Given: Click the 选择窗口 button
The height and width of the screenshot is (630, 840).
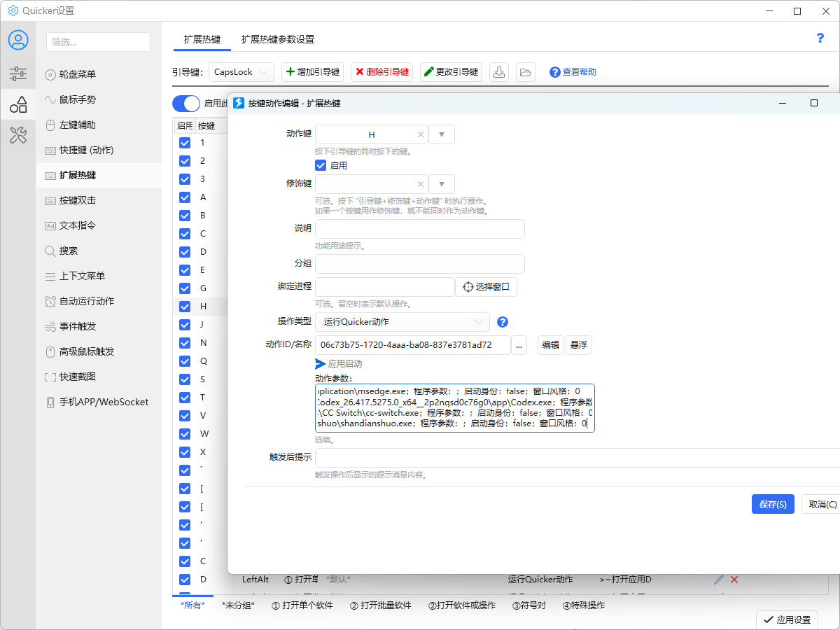Looking at the screenshot, I should coord(486,287).
